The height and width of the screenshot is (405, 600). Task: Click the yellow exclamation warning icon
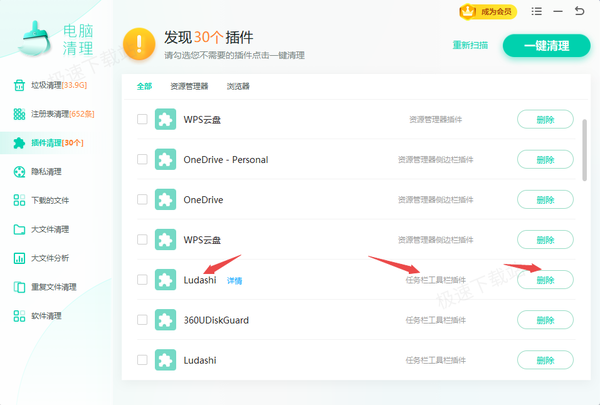(139, 44)
